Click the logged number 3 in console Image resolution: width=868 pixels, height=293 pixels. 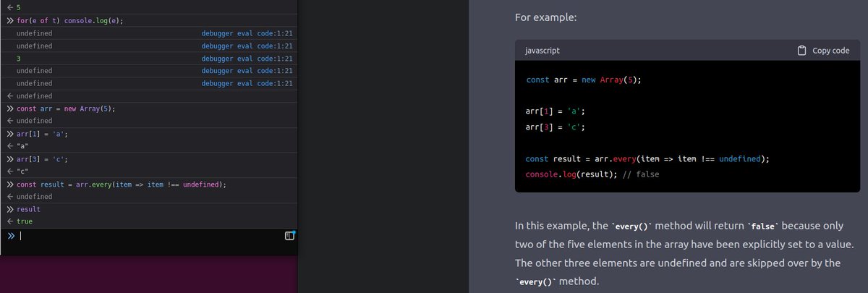pyautogui.click(x=18, y=59)
